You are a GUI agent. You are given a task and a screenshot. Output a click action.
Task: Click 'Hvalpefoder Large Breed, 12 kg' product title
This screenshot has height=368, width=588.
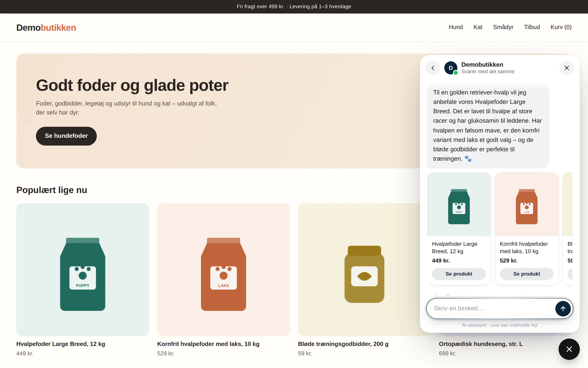point(60,344)
